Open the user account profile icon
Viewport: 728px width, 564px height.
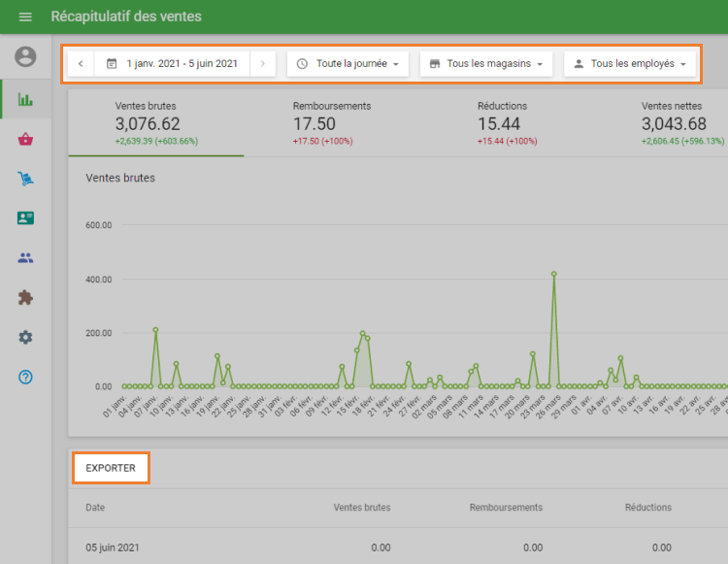(25, 57)
